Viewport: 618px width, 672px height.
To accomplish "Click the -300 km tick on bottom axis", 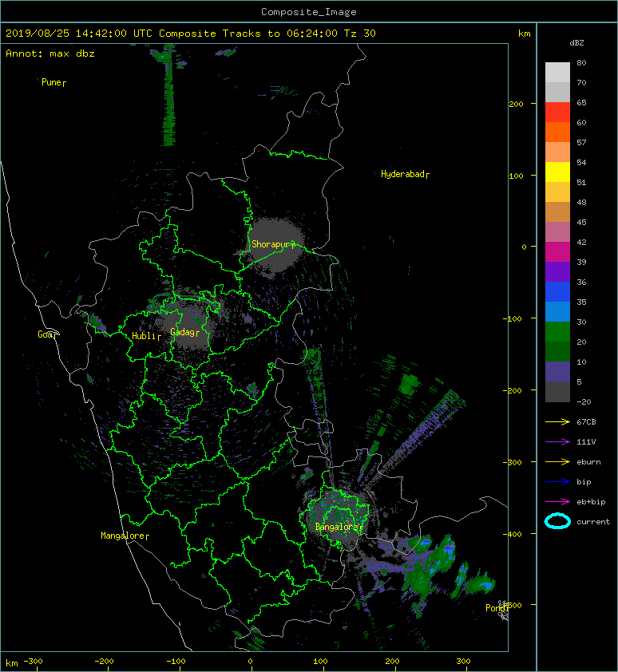I will pyautogui.click(x=33, y=662).
